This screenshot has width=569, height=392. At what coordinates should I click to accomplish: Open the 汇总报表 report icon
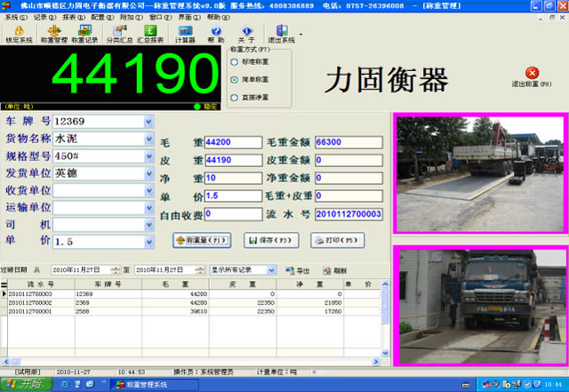click(150, 34)
